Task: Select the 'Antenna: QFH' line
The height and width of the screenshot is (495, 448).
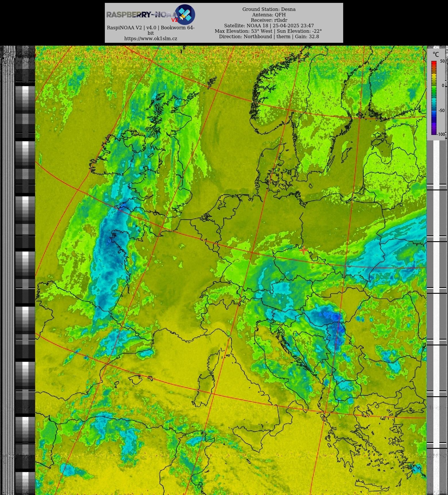Action: 269,15
